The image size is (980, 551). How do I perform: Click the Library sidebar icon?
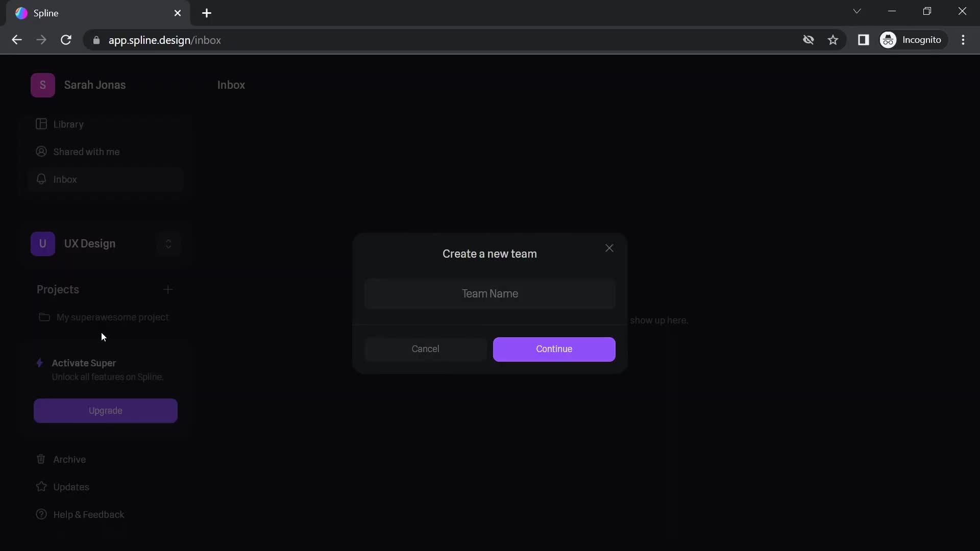tap(42, 124)
